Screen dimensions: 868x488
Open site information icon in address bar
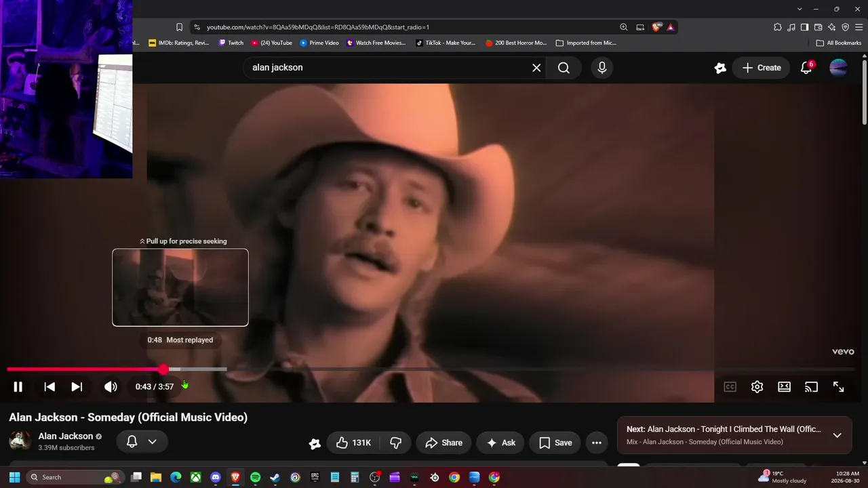click(x=197, y=27)
